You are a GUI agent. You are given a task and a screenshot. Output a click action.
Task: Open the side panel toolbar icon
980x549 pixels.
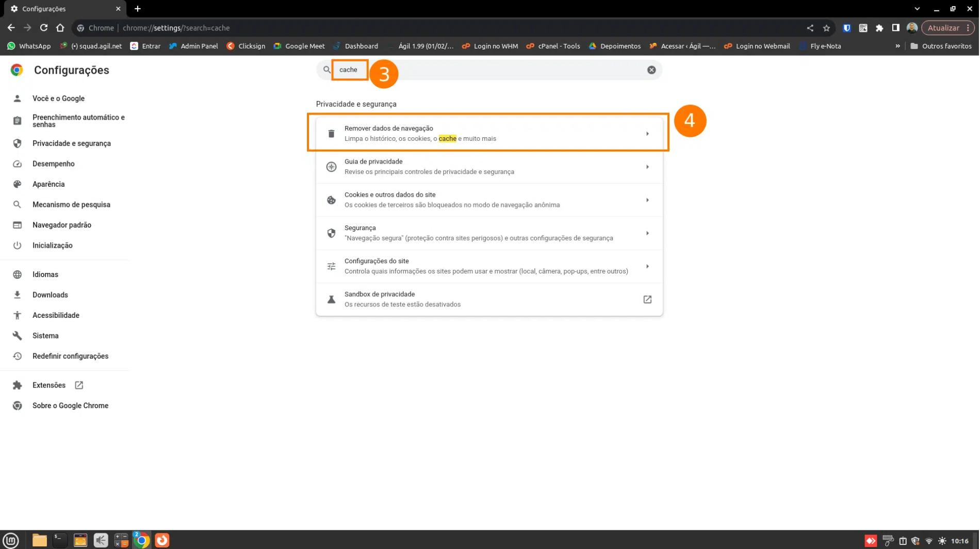(896, 28)
